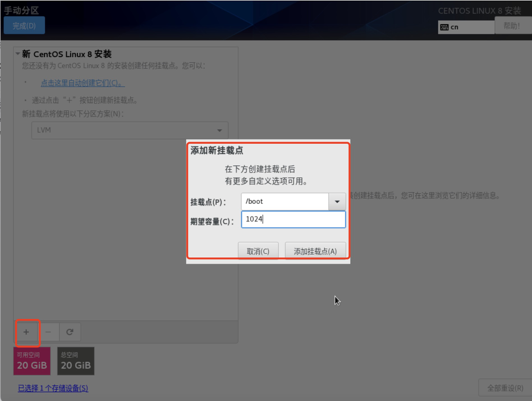The width and height of the screenshot is (532, 401).
Task: Click the refresh storage reload icon
Action: (x=70, y=332)
